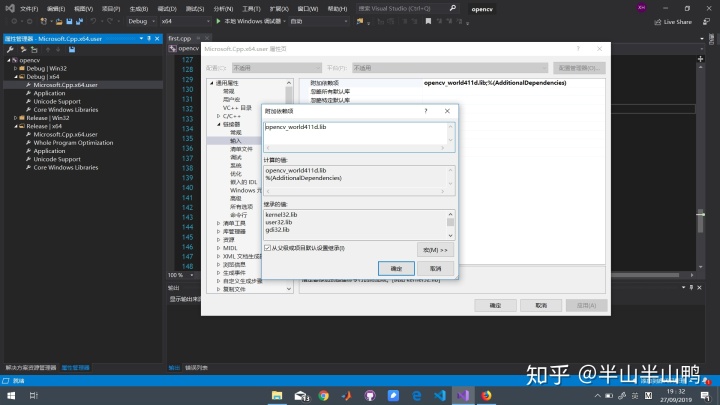This screenshot has height=405, width=720.
Task: Click the save icon in Property Manager toolbar
Action: [72, 50]
